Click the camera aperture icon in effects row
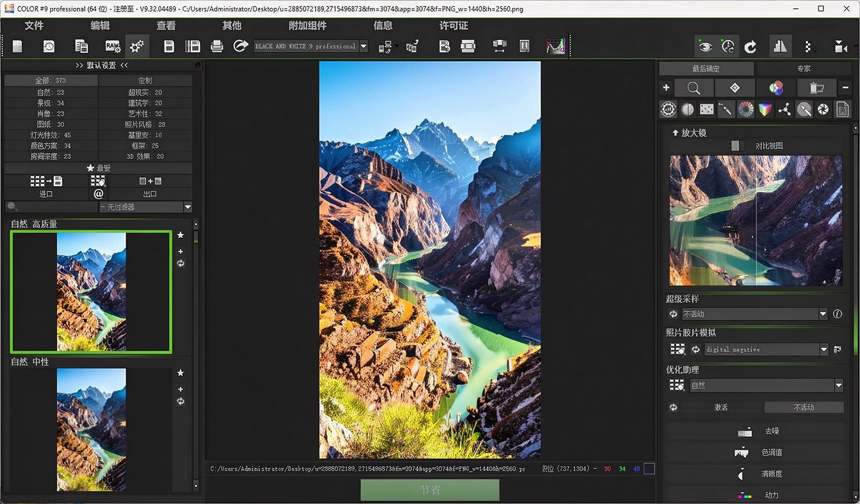This screenshot has width=860, height=504. (823, 109)
